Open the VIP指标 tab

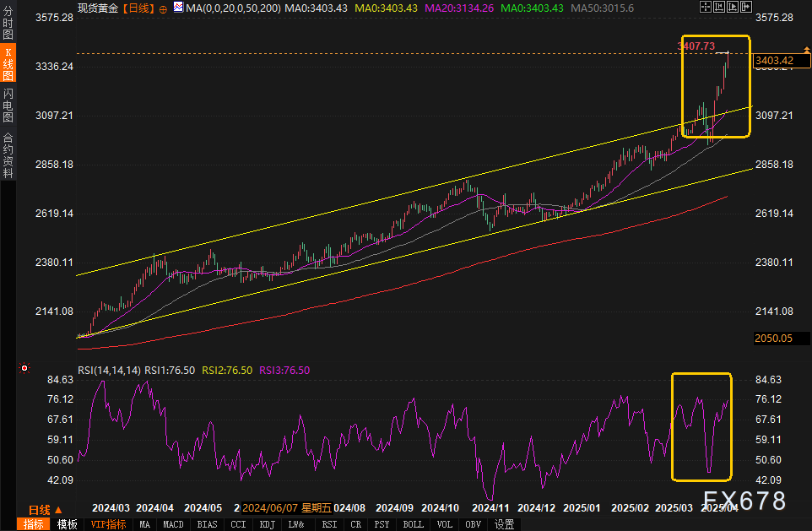108,524
